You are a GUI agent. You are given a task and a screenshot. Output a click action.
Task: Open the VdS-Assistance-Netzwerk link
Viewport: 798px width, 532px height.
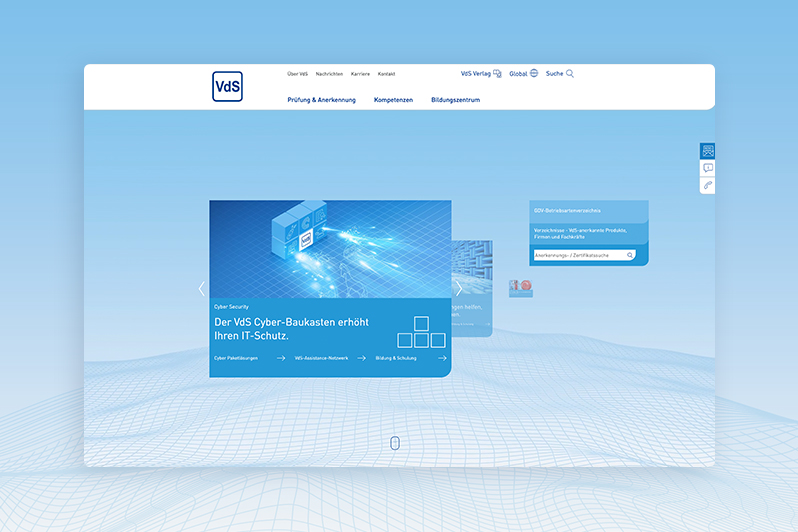(x=322, y=358)
